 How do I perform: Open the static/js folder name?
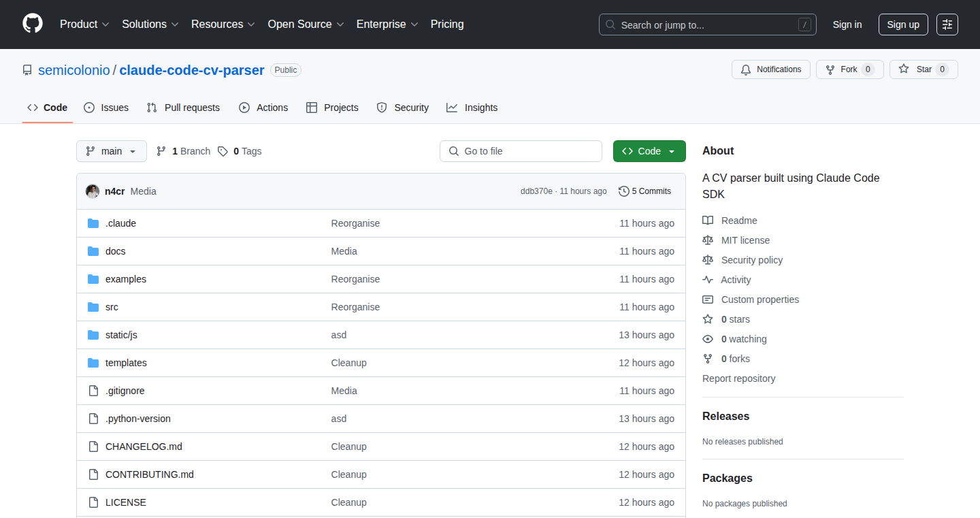pos(121,335)
